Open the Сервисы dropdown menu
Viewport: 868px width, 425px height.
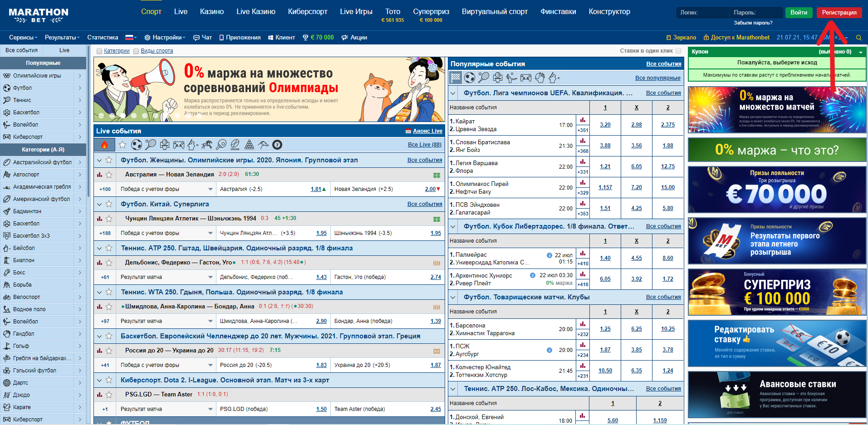[23, 38]
